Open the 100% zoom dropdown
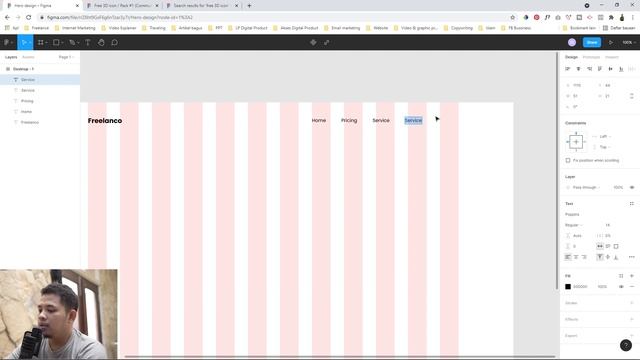The height and width of the screenshot is (360, 640). (629, 42)
